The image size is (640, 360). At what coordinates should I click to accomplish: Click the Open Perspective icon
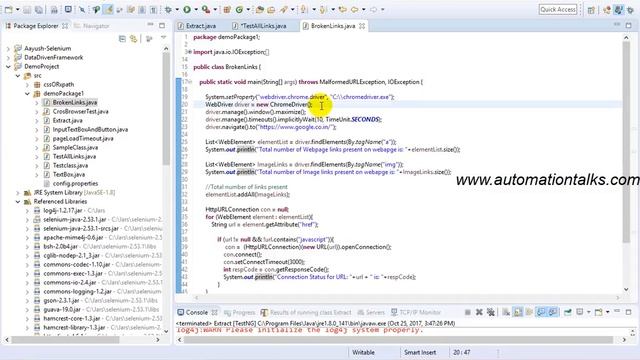(x=591, y=10)
